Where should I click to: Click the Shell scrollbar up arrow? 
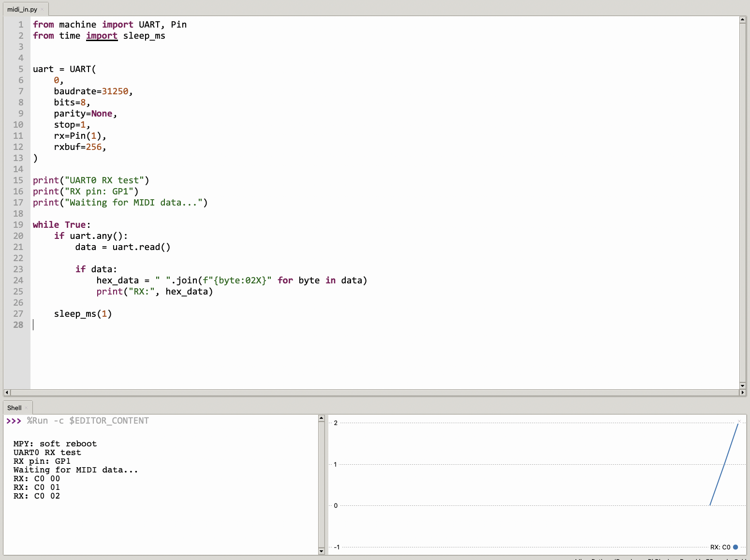[x=322, y=418]
